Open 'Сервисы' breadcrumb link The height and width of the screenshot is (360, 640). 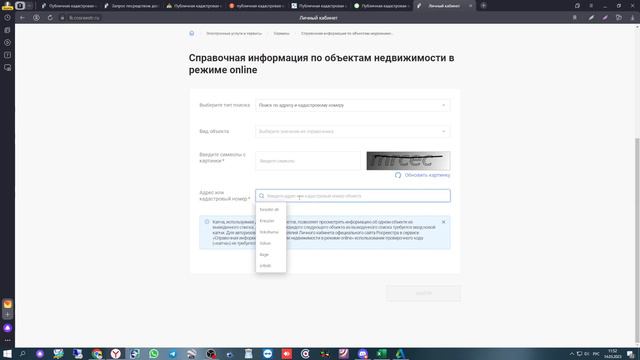click(x=281, y=33)
